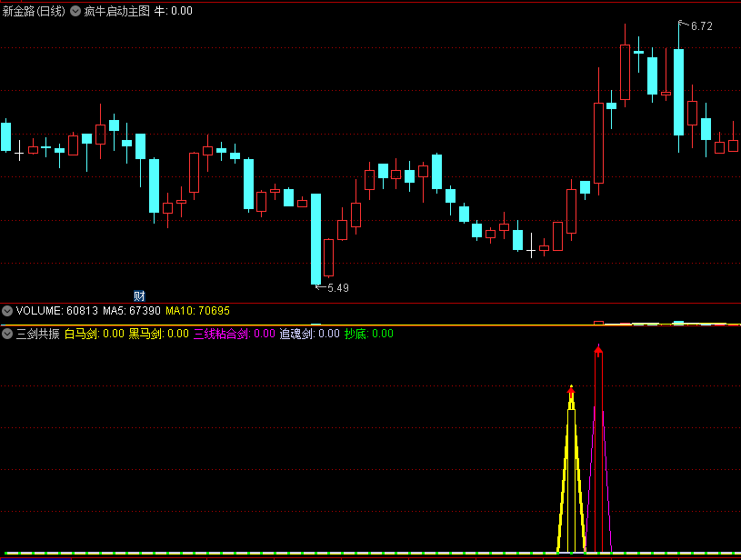Open the 三剑共振 indicator dropdown arrow
Screen dimensions: 741x560
[7, 334]
